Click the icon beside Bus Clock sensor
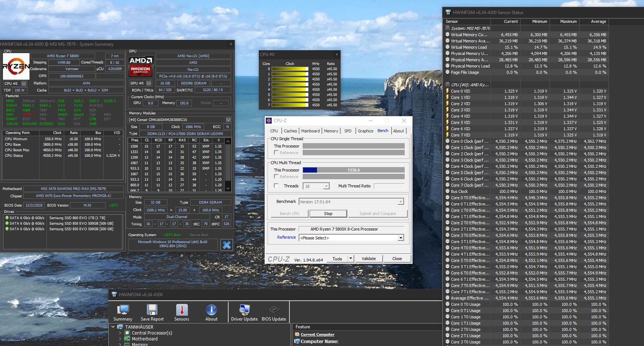 448,191
